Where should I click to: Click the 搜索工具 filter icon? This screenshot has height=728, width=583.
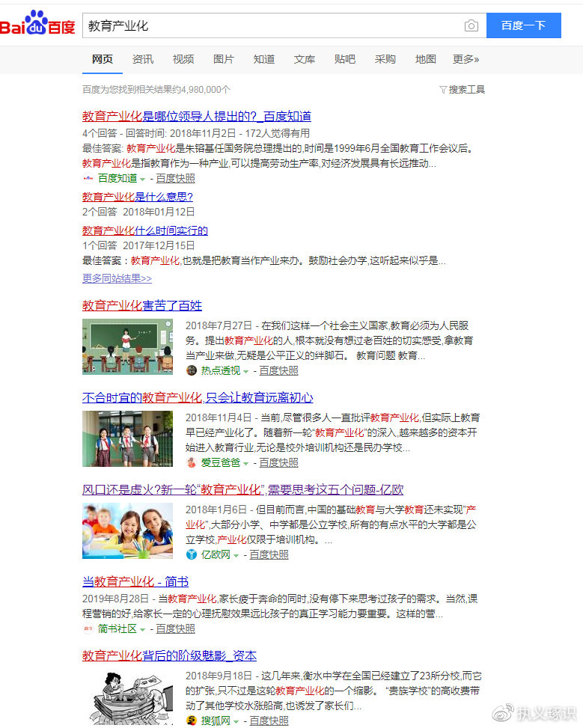coord(443,90)
